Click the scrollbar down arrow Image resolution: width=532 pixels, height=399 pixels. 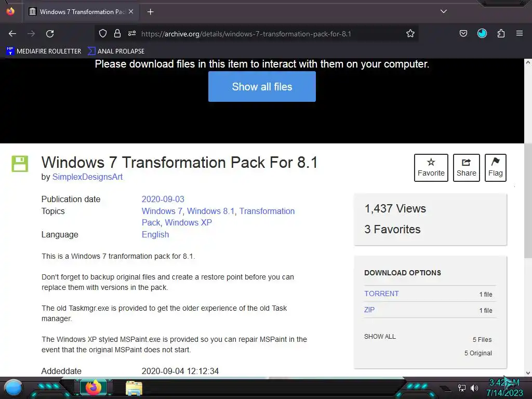pos(528,373)
